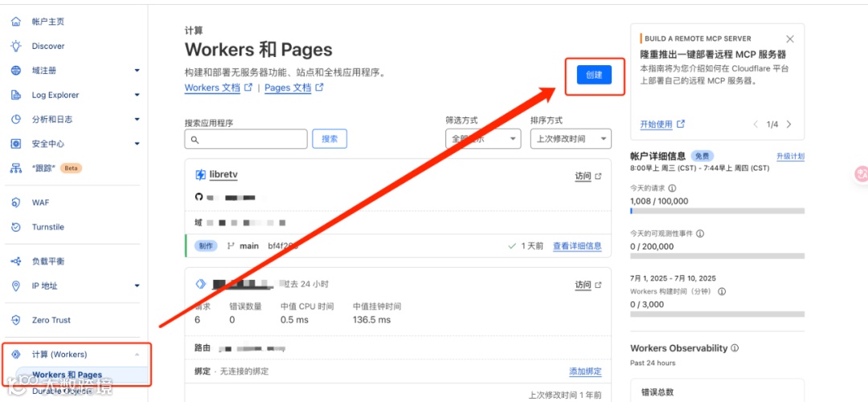The width and height of the screenshot is (868, 402).
Task: Open WAF in the sidebar
Action: click(x=40, y=203)
